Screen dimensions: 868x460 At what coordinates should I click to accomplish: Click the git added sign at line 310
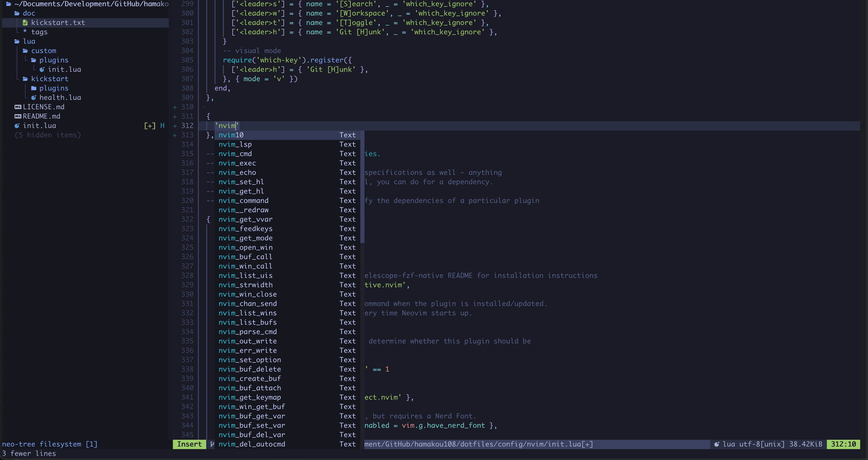tap(175, 107)
